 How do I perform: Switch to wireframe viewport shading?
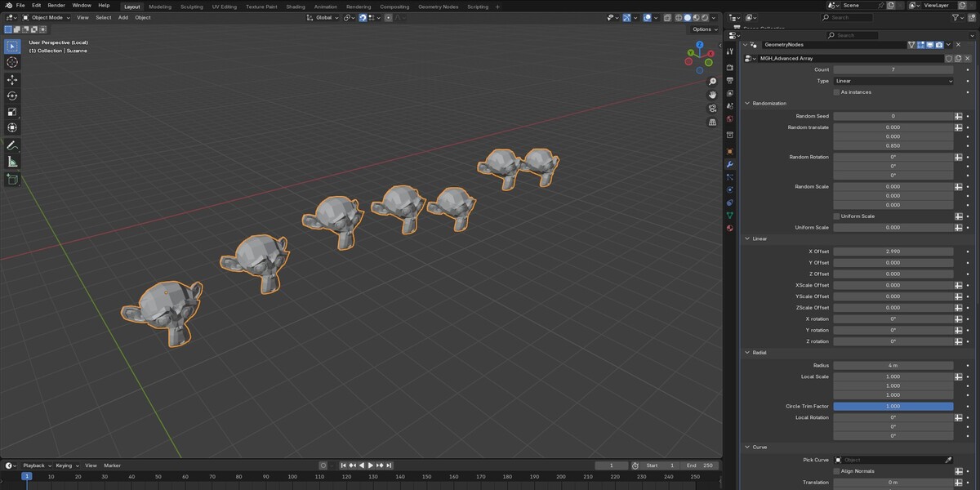[679, 17]
